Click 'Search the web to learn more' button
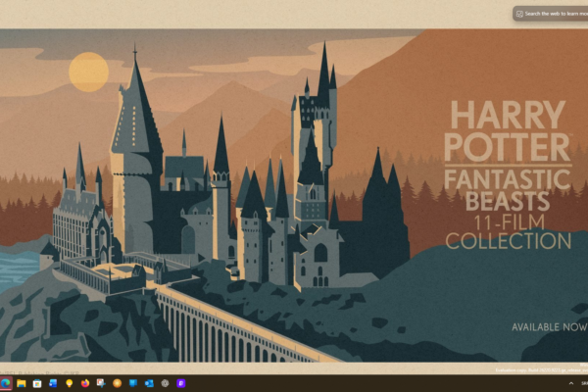This screenshot has height=392, width=588. pos(550,14)
